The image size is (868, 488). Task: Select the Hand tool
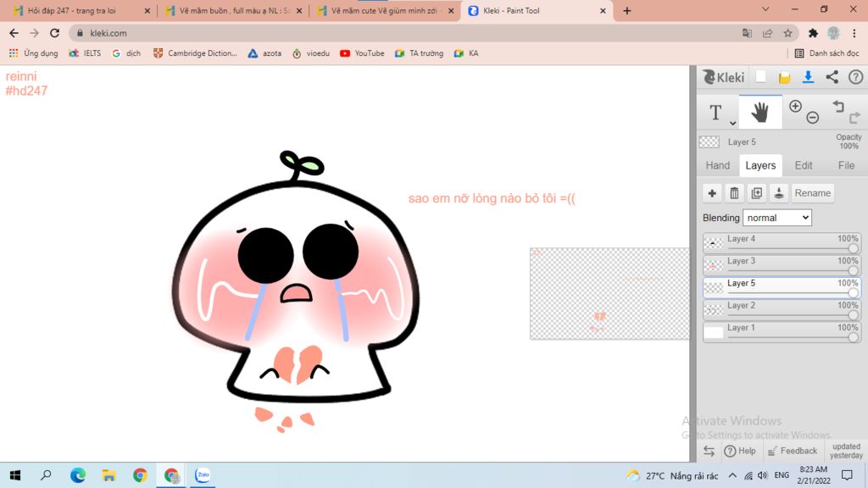click(760, 113)
